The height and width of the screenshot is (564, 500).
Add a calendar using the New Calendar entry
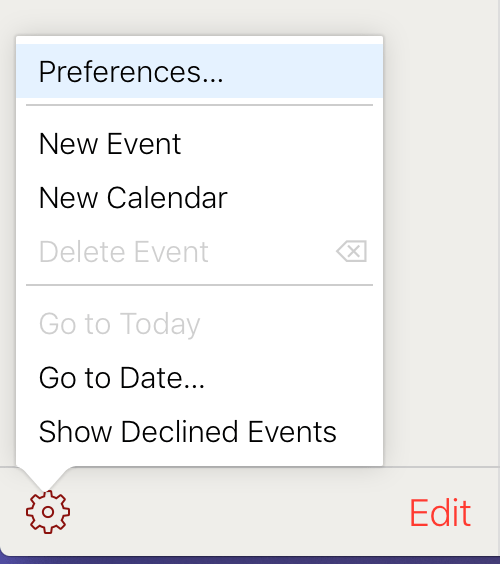(199, 198)
